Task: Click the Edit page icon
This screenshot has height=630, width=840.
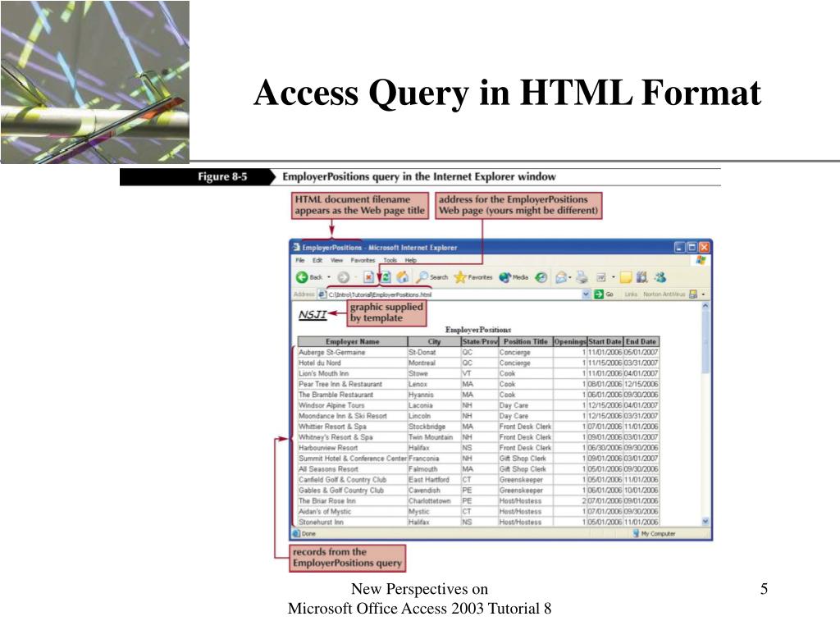Action: pos(601,277)
